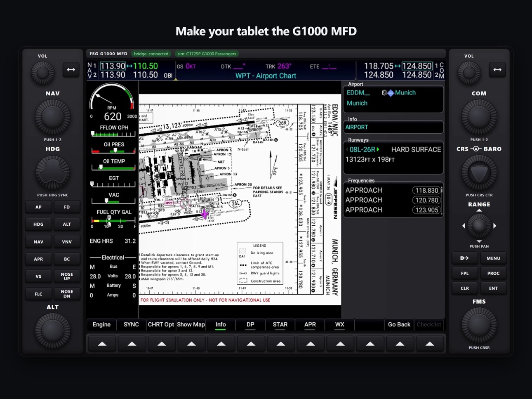Click the PROC button

[493, 273]
